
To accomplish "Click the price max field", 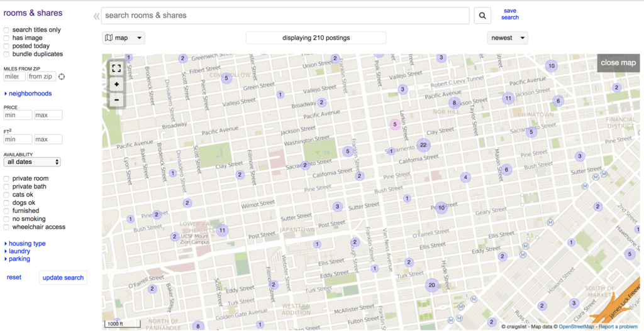I will (48, 116).
